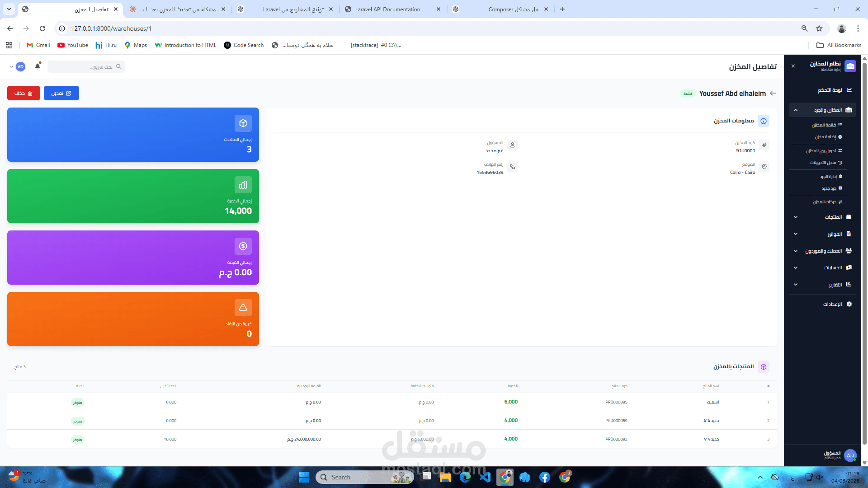Click the browser reload button
The width and height of the screenshot is (868, 488).
42,28
